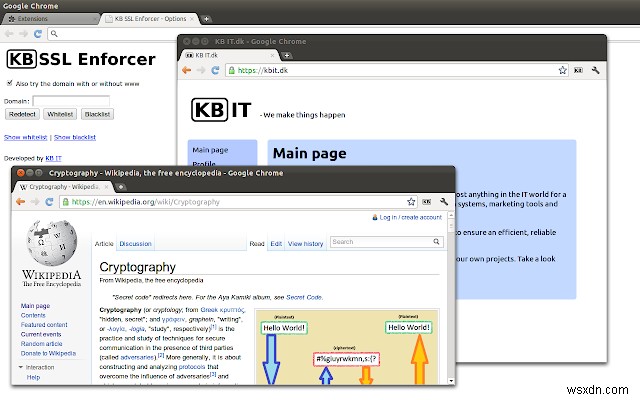Click the Wikipedia search magnifier icon
The height and width of the screenshot is (400, 640).
435,242
